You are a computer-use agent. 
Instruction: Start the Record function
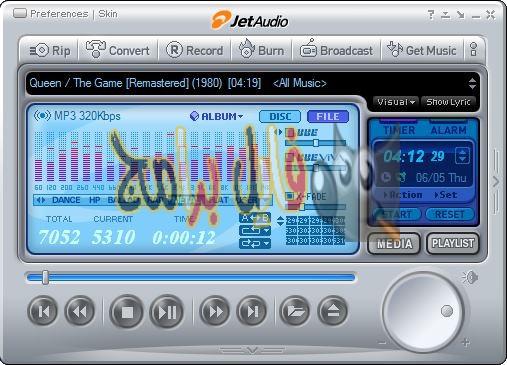pyautogui.click(x=195, y=50)
